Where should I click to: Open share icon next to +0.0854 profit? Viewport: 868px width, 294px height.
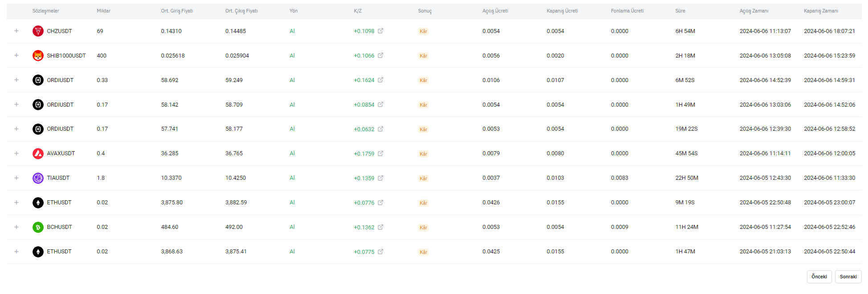[381, 104]
